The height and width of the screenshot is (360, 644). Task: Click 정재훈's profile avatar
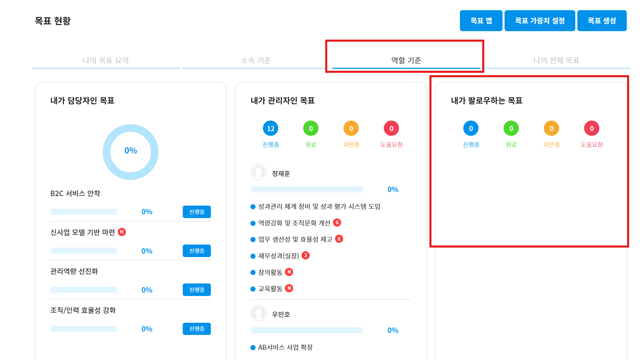coord(259,172)
